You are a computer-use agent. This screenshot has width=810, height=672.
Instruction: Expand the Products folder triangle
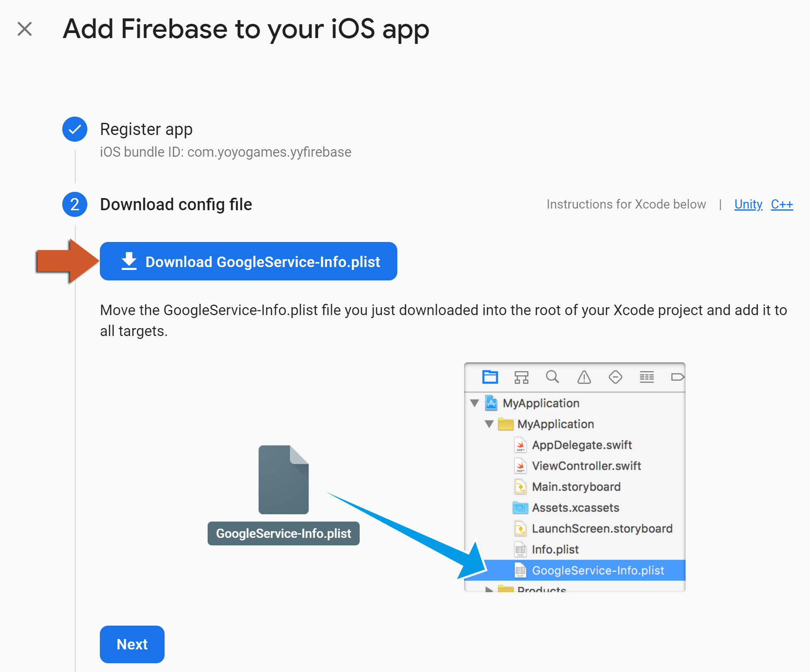[489, 589]
